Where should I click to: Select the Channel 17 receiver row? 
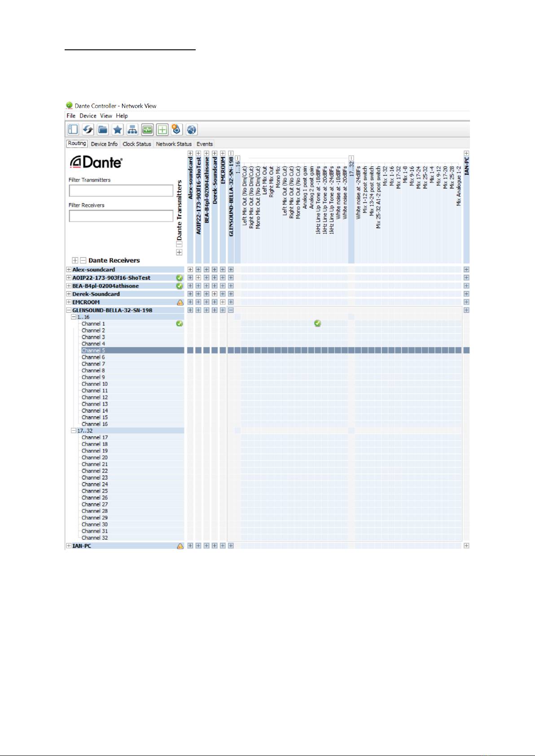tap(132, 437)
